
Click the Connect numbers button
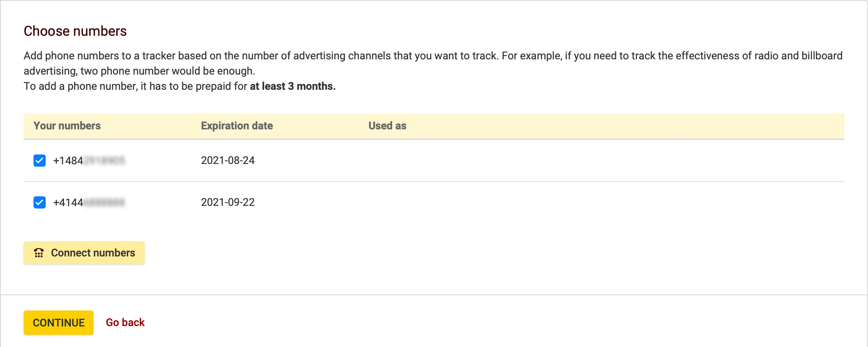(x=84, y=252)
